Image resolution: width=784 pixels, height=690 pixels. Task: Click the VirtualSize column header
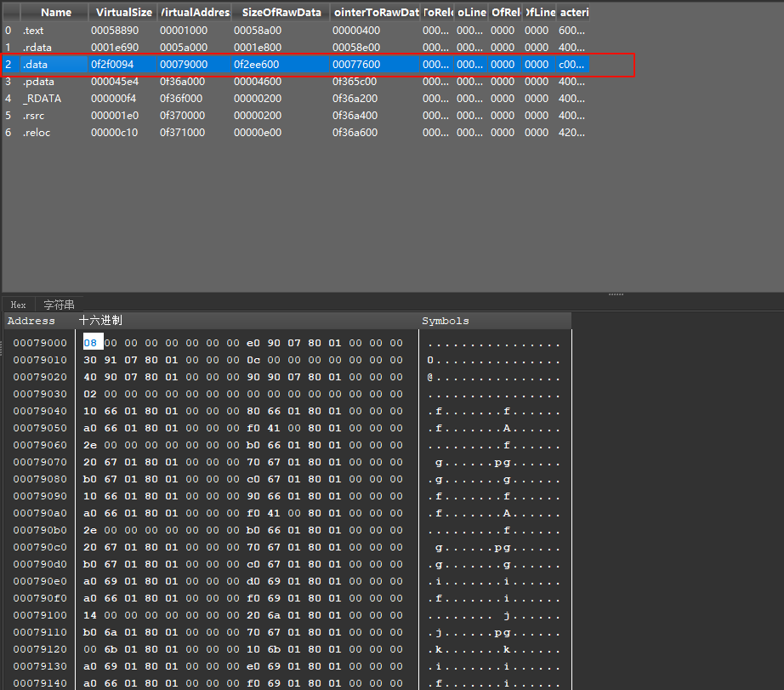[123, 13]
